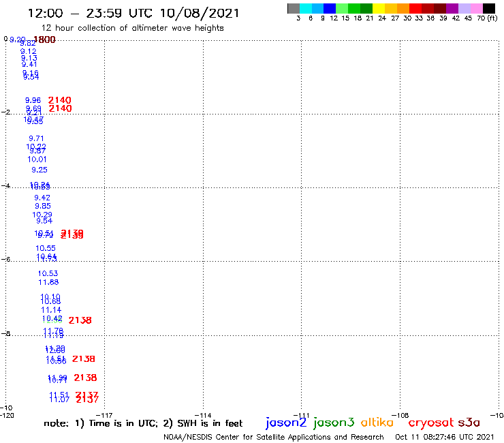The height and width of the screenshot is (443, 504).
Task: Click the wave height value "10.53"
Action: click(48, 273)
